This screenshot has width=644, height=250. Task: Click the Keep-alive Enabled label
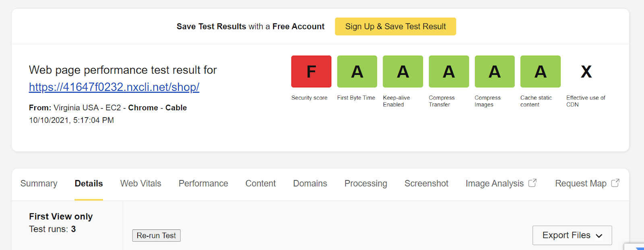(x=396, y=101)
